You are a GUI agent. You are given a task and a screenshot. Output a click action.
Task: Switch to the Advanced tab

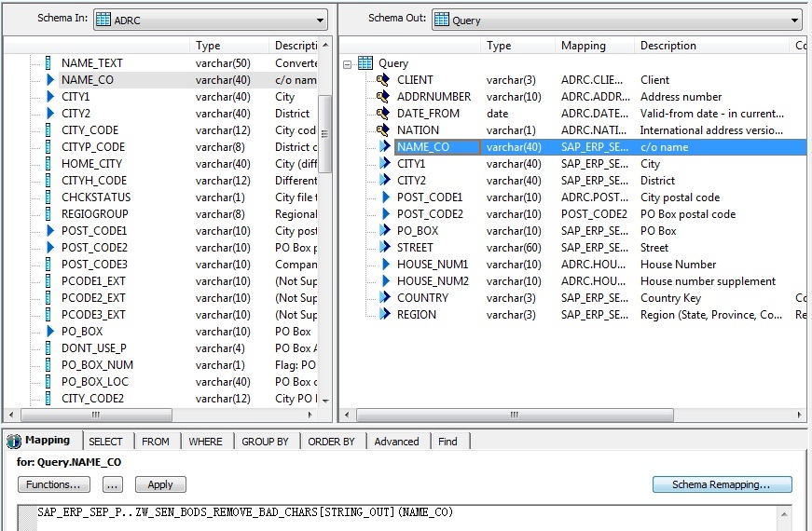(x=396, y=442)
